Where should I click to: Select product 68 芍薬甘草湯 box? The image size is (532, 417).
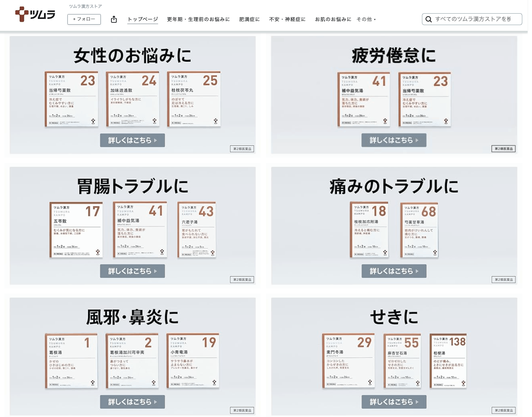[420, 230]
